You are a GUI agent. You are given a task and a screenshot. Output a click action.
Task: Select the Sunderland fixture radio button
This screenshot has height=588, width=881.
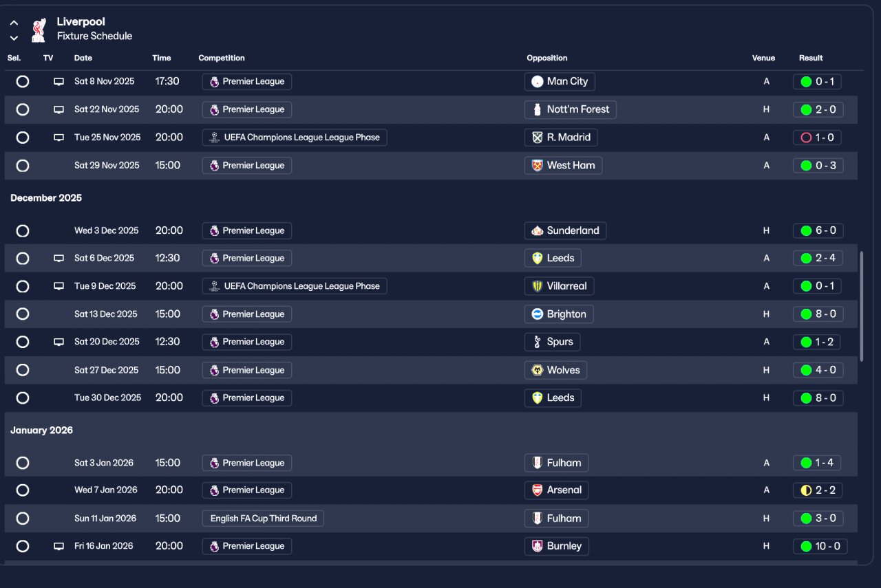[x=23, y=231]
